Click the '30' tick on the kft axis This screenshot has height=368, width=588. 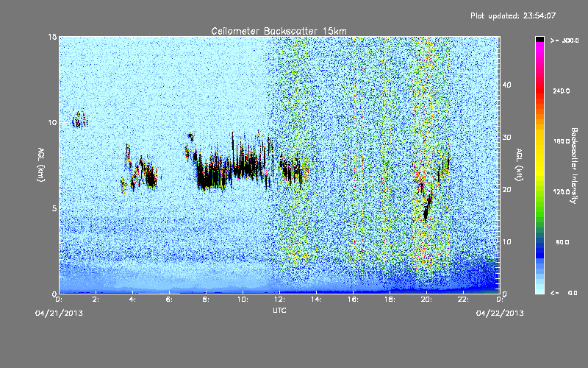pyautogui.click(x=506, y=138)
